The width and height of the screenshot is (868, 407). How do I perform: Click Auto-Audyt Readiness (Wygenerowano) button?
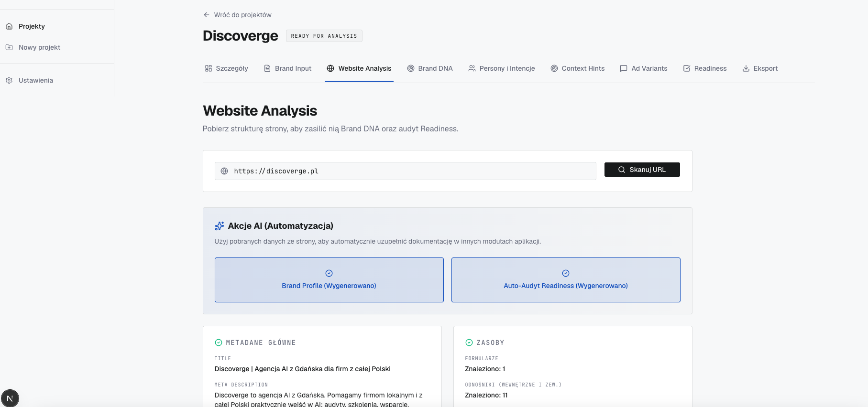pos(566,280)
